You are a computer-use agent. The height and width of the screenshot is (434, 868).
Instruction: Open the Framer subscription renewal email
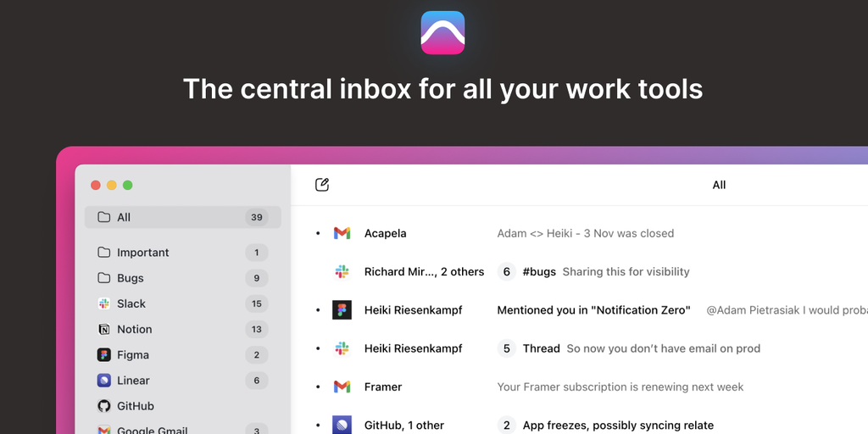[x=620, y=387]
